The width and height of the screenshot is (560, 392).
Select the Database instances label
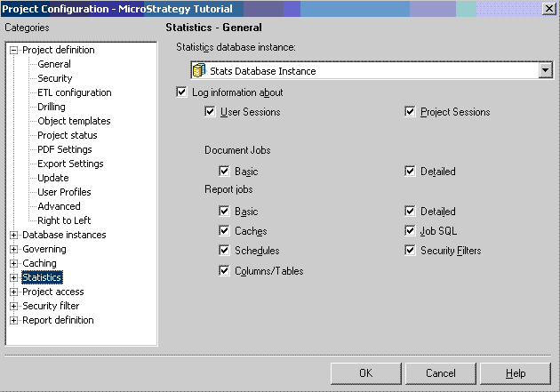(64, 235)
